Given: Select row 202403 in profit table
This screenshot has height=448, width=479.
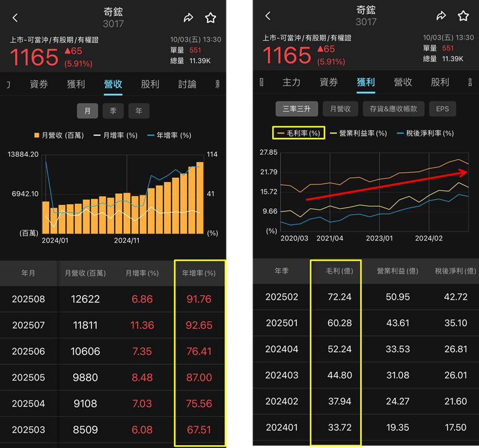Looking at the screenshot, I should tap(366, 375).
